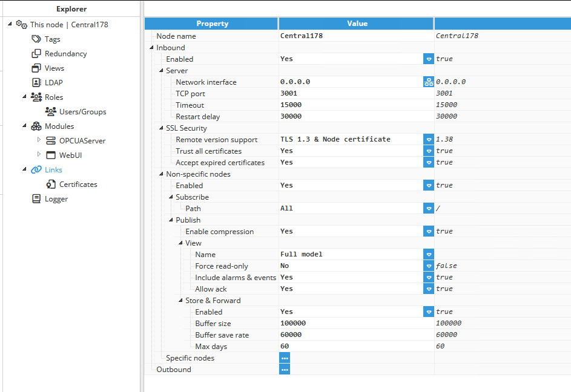Screen dimensions: 571x392
Task: Collapse the Roles tree node
Action: point(24,96)
